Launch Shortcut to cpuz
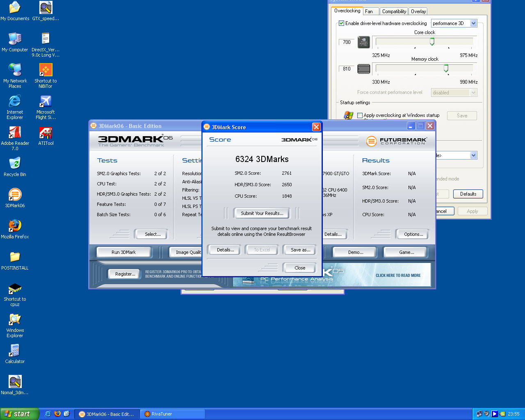The image size is (525, 420). [x=15, y=294]
